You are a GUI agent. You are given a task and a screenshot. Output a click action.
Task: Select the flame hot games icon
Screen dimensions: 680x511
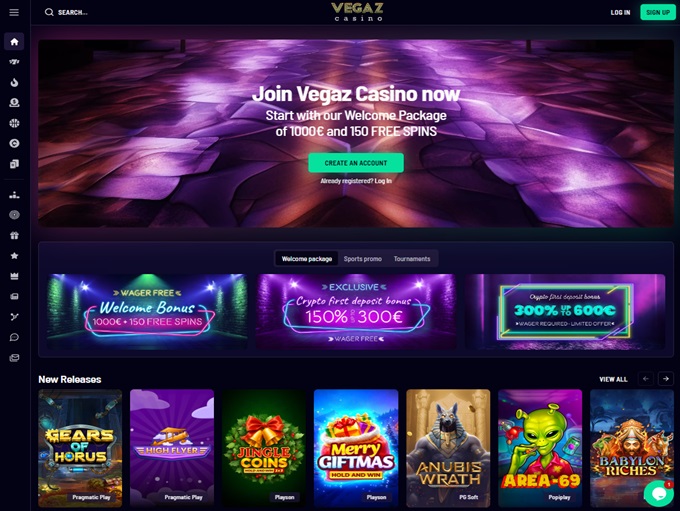tap(14, 82)
